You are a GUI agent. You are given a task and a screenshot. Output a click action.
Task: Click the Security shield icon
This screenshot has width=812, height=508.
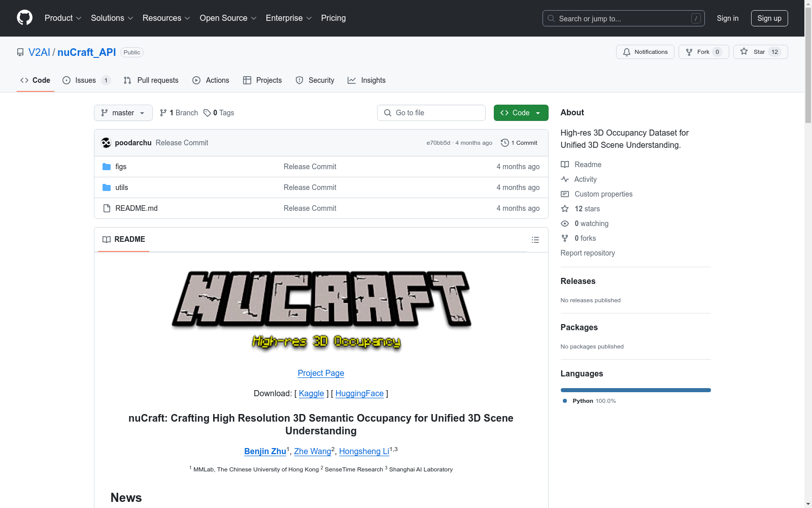pos(299,80)
